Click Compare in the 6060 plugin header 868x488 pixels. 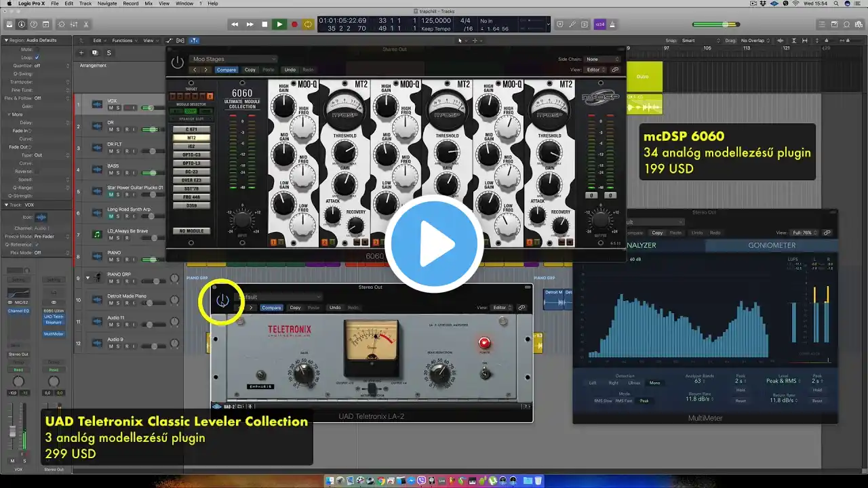pyautogui.click(x=226, y=70)
